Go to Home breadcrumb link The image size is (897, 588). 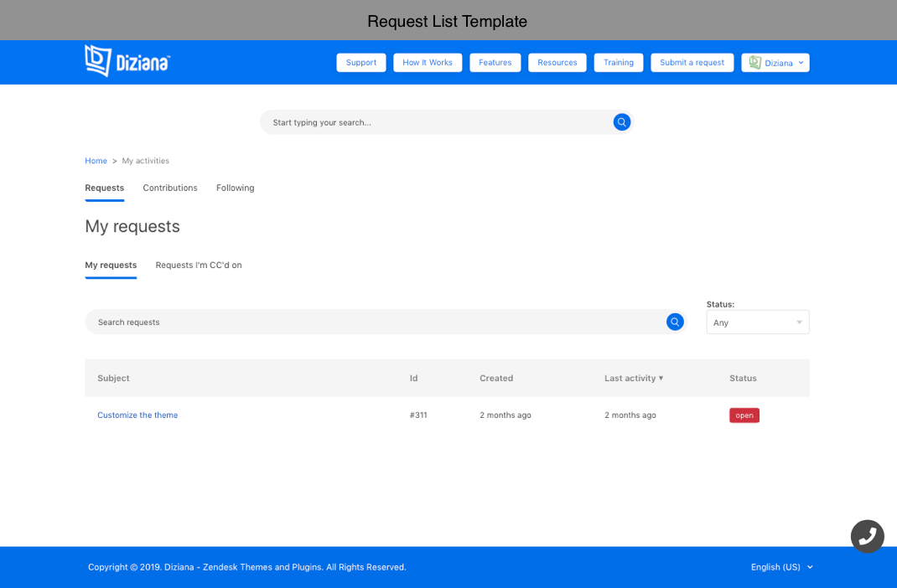pyautogui.click(x=96, y=161)
